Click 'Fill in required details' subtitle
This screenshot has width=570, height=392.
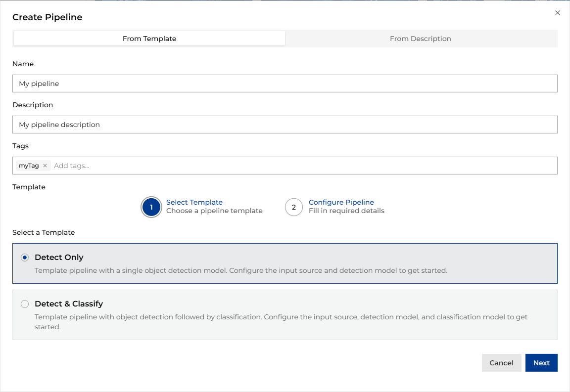point(346,211)
